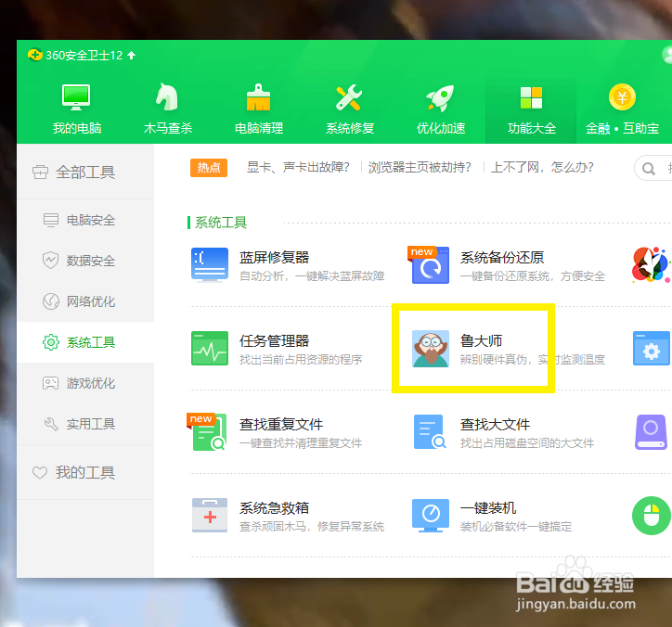
Task: Click the colorful bird tool icon
Action: click(651, 264)
